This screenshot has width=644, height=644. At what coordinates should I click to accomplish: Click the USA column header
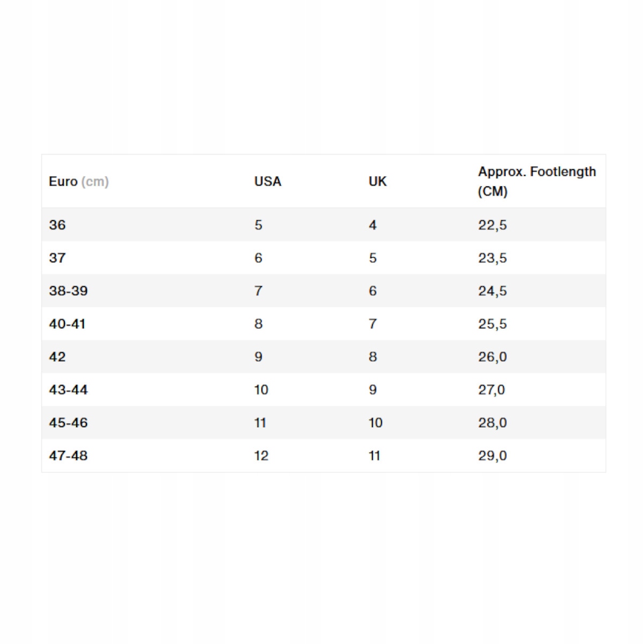click(x=267, y=181)
